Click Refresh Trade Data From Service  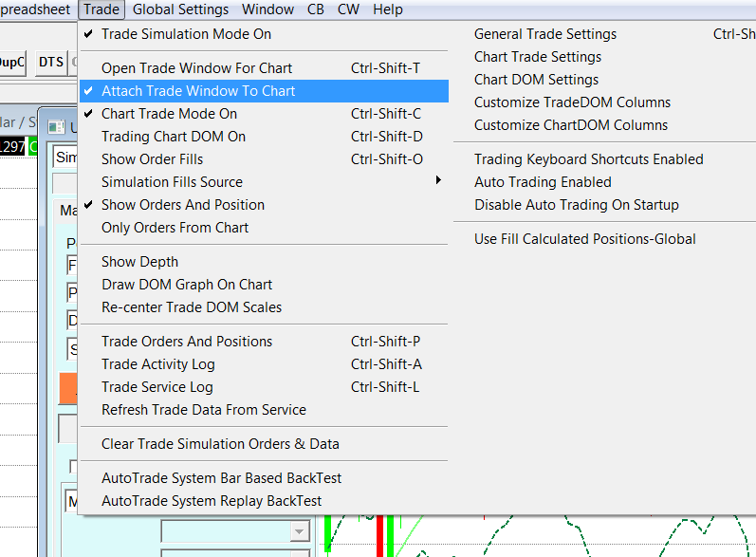(204, 410)
